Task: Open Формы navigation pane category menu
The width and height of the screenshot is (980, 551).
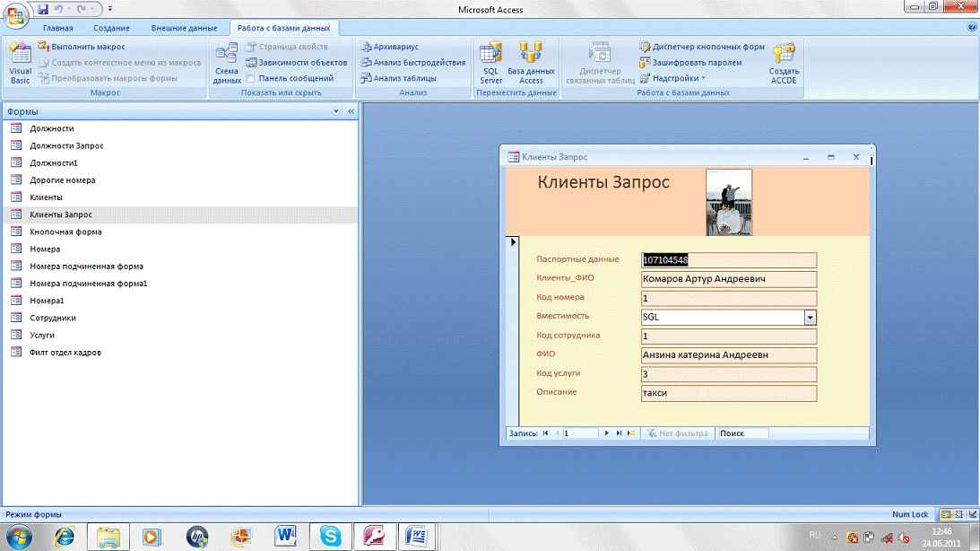Action: tap(337, 111)
